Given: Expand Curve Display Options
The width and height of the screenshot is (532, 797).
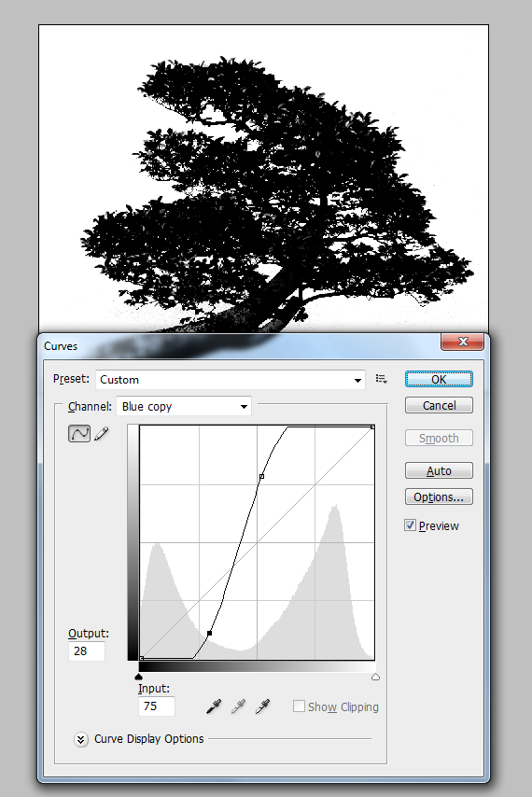Looking at the screenshot, I should [x=81, y=739].
